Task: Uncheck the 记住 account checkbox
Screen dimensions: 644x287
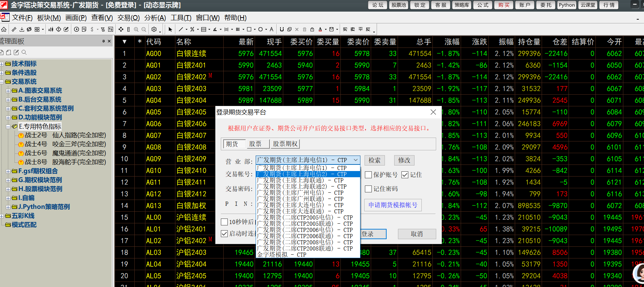Action: point(405,175)
